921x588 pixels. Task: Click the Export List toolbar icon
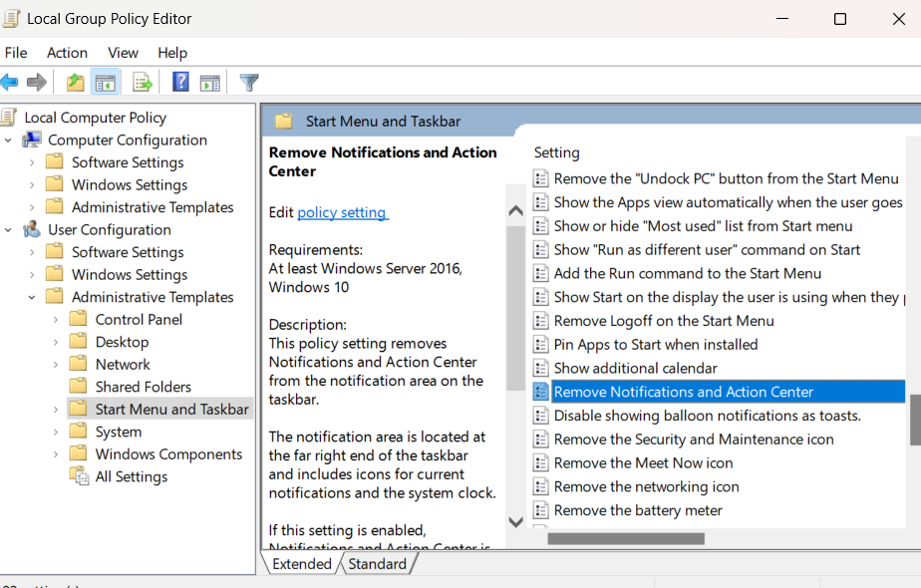click(143, 83)
